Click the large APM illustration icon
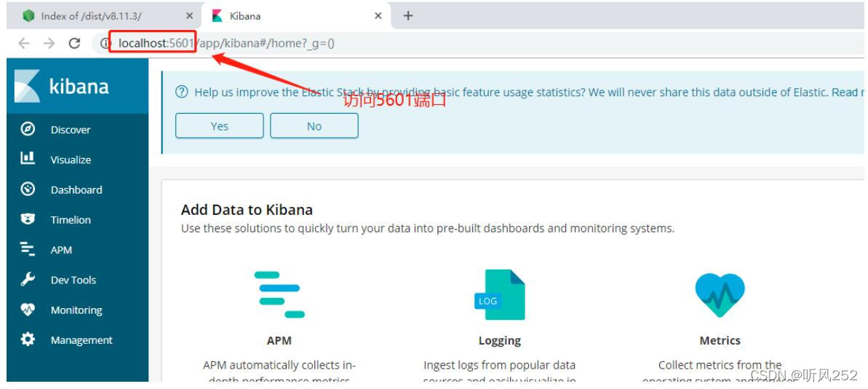 (x=279, y=294)
